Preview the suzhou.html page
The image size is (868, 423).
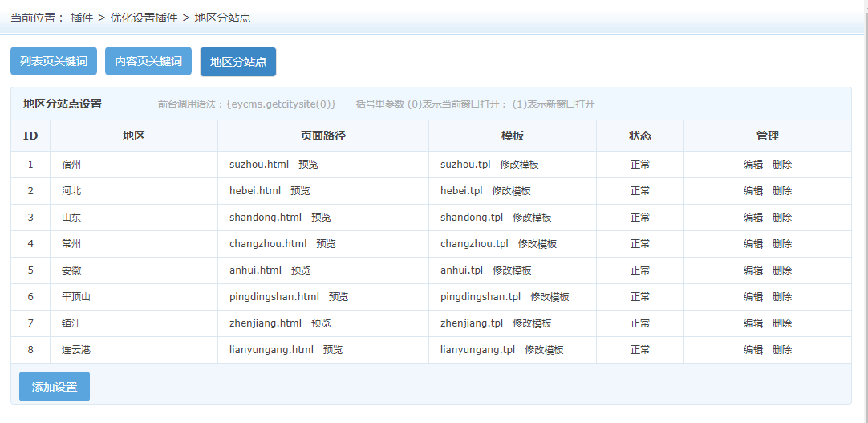308,165
